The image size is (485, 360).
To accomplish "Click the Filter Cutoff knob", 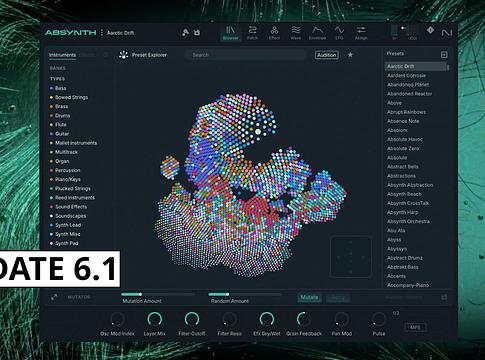I will point(192,320).
